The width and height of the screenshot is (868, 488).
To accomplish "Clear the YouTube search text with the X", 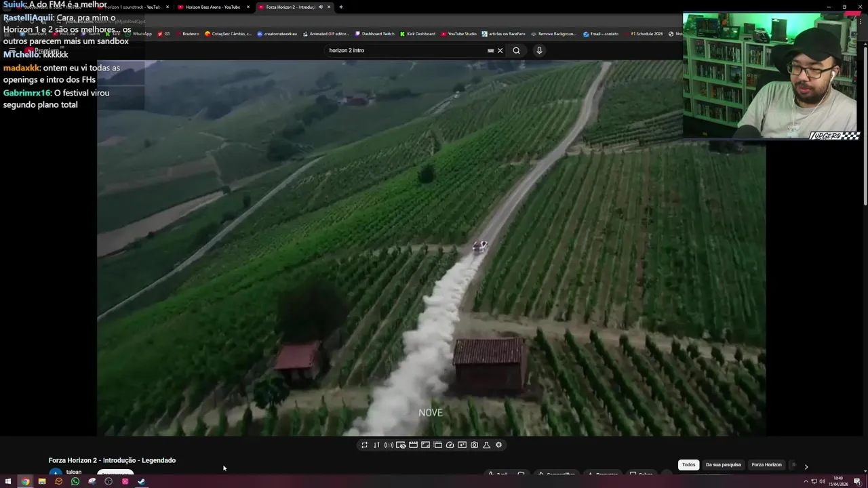I will [x=500, y=50].
